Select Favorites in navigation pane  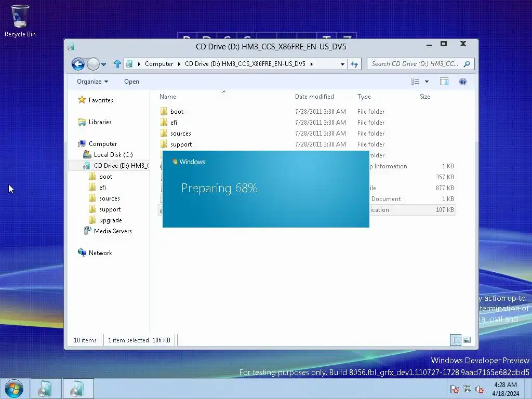click(101, 100)
